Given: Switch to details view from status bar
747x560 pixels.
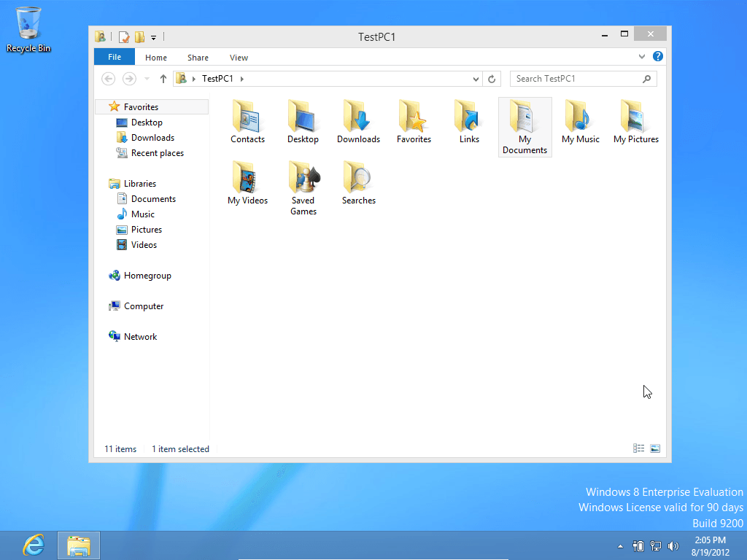Looking at the screenshot, I should [638, 448].
